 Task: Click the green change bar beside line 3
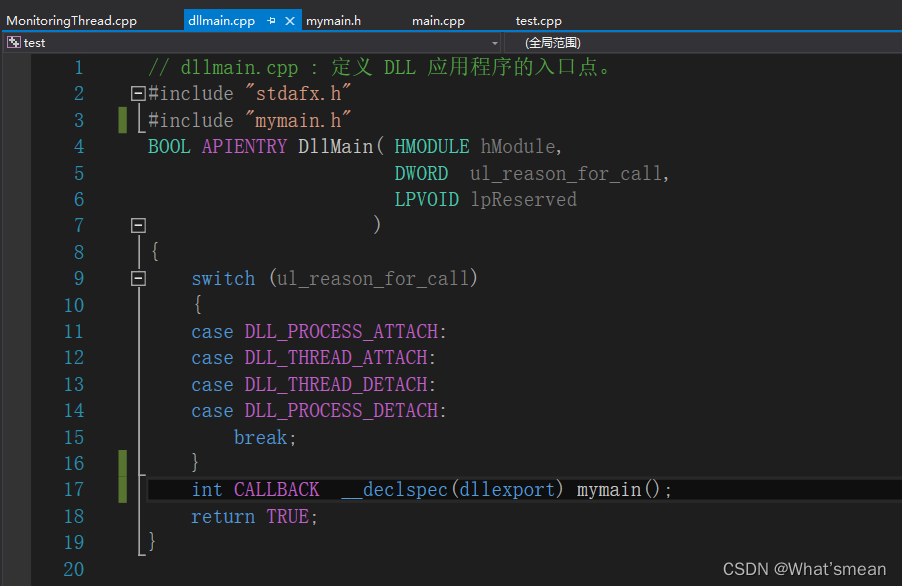122,119
